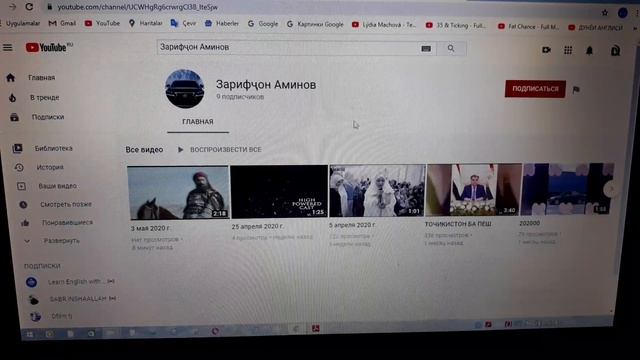Image resolution: width=640 pixels, height=360 pixels.
Task: Open the Google bookmark
Action: point(263,24)
